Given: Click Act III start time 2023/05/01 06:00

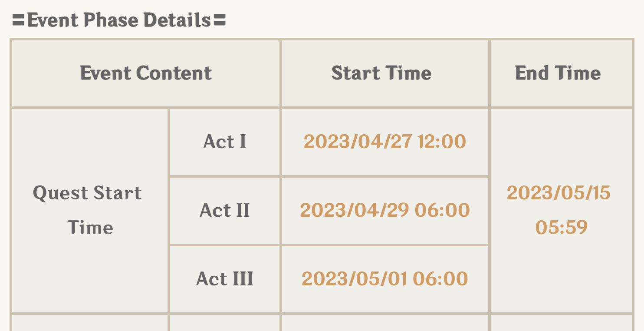Looking at the screenshot, I should 385,279.
